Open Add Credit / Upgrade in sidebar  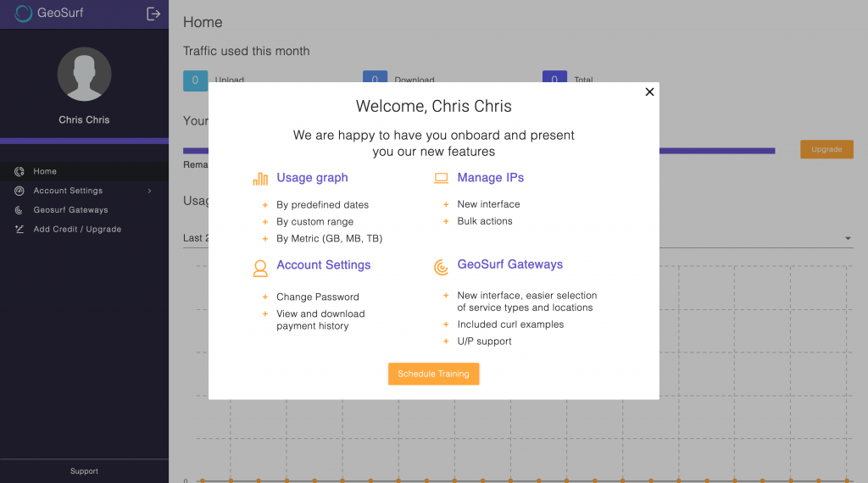84,229
